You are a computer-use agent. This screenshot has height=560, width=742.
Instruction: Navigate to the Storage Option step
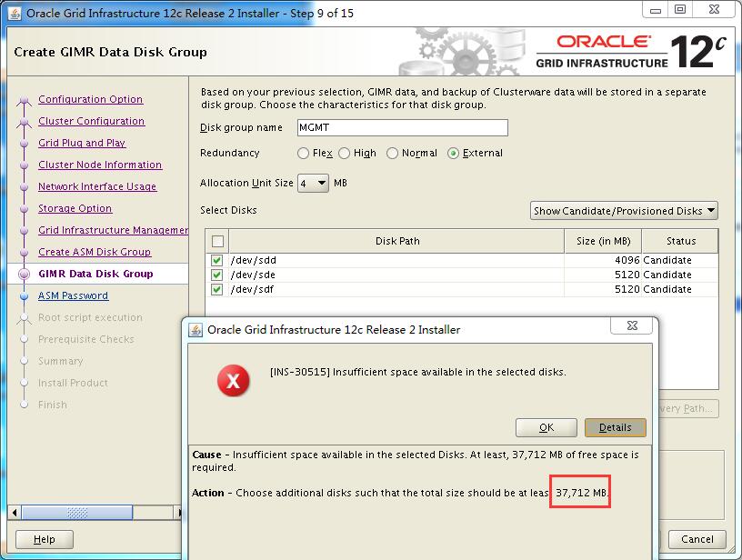pos(75,208)
